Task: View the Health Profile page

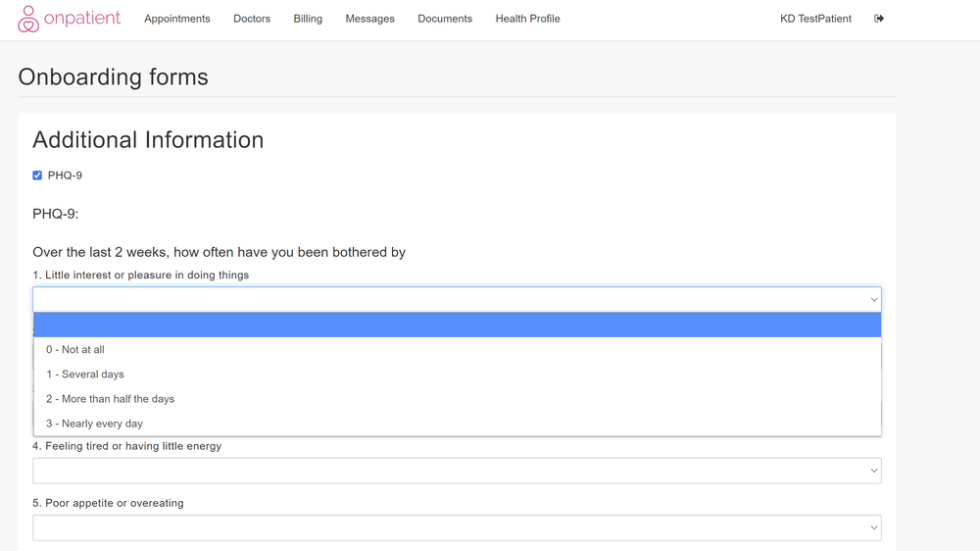Action: click(527, 19)
